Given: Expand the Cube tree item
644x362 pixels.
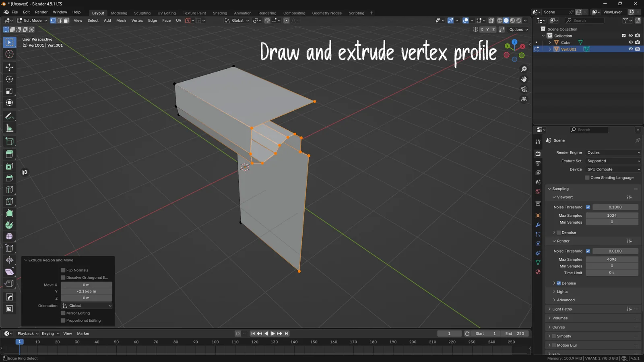Looking at the screenshot, I should pos(550,42).
